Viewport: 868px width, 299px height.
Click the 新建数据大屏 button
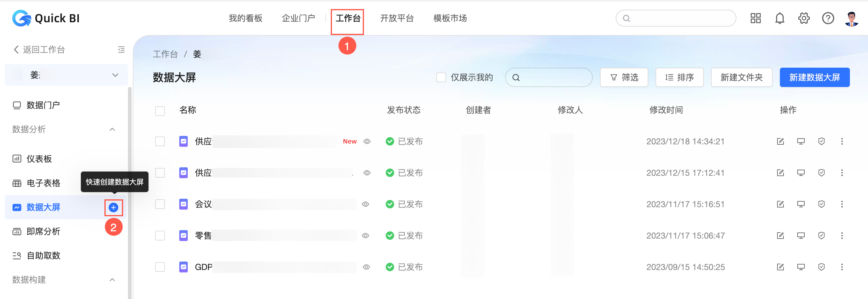814,78
